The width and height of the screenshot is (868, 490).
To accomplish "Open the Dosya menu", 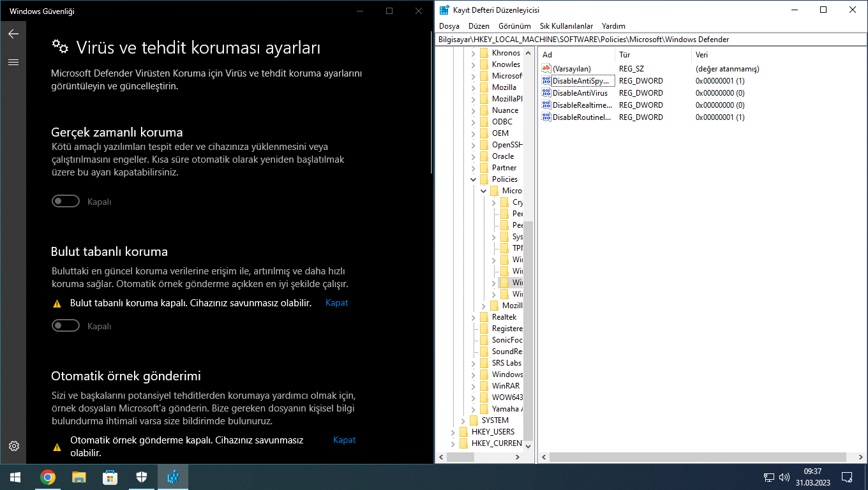I will pos(449,26).
